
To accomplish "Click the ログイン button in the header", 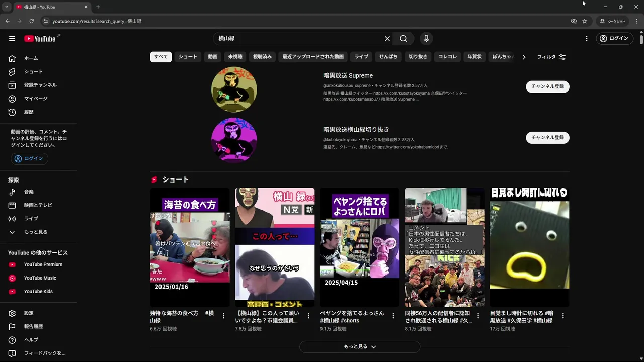I will coord(614,39).
